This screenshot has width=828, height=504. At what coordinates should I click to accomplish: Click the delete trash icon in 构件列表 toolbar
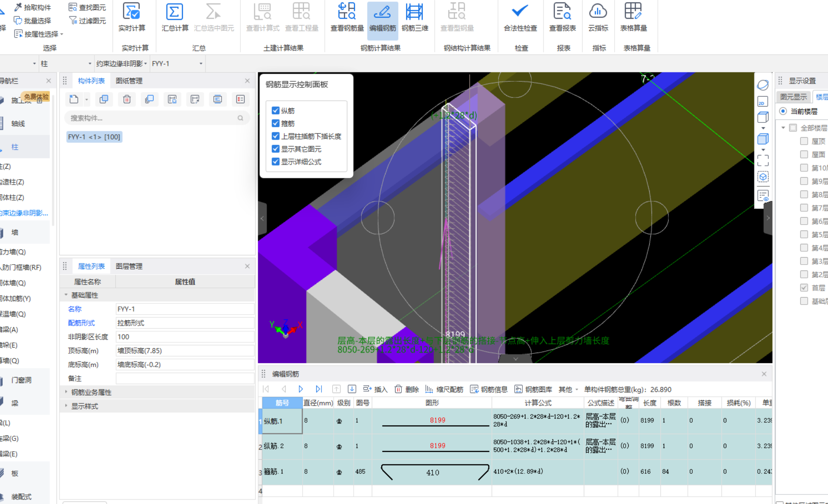127,99
